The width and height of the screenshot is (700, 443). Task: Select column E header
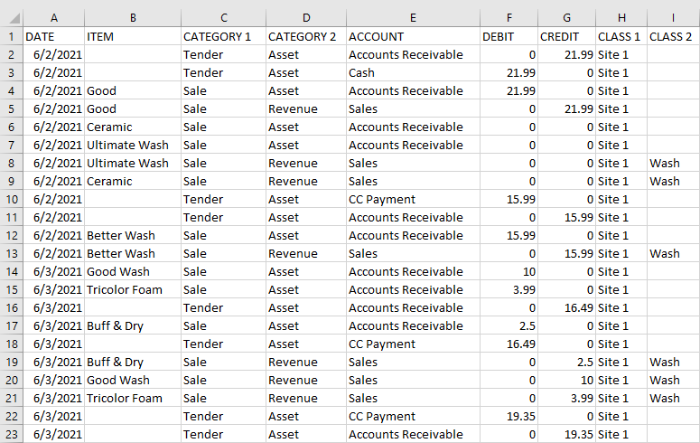coord(412,17)
